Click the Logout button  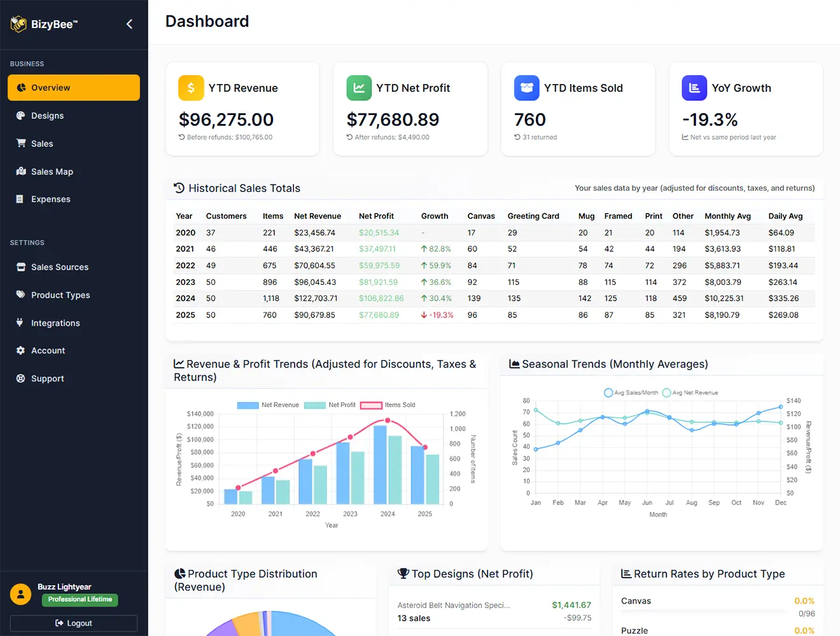coord(73,623)
